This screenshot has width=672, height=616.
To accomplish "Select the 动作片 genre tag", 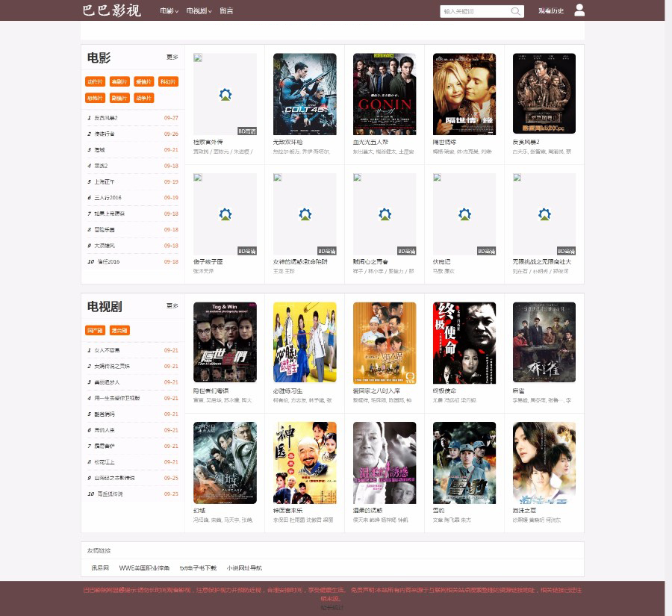I will pos(95,81).
